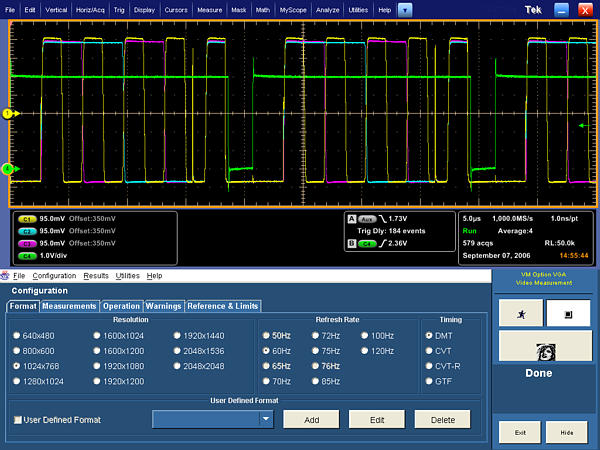
Task: Click the Hide button
Action: point(566,432)
